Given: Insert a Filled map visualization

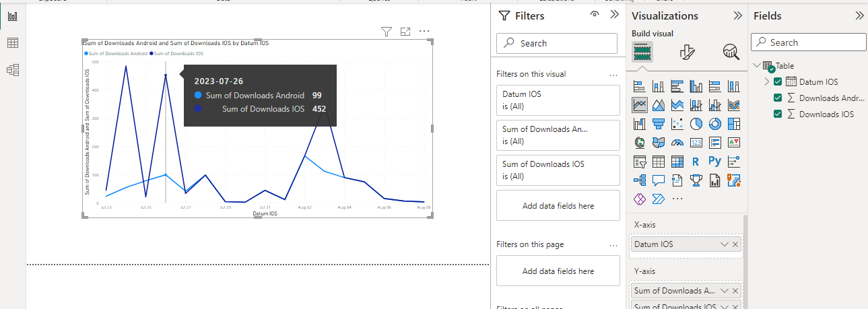Looking at the screenshot, I should [x=659, y=143].
